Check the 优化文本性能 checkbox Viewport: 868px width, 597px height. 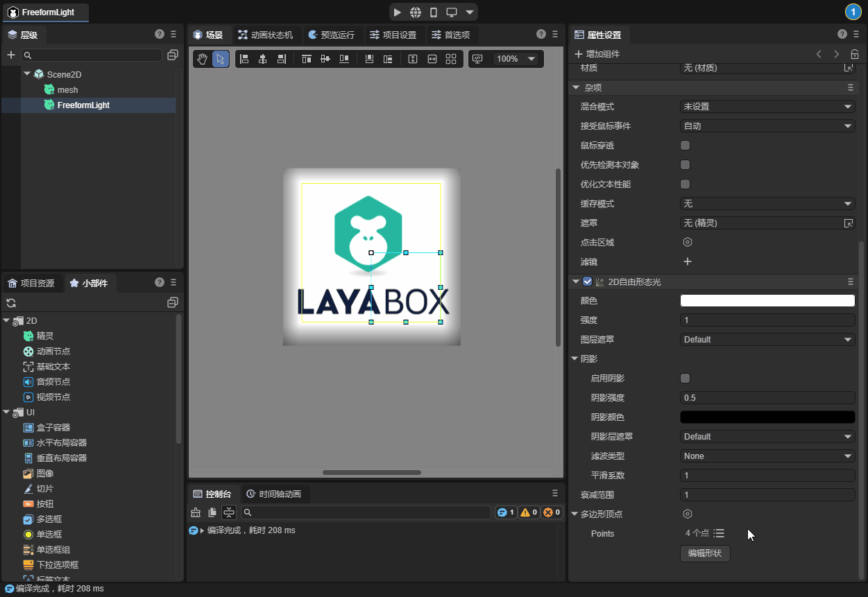685,184
